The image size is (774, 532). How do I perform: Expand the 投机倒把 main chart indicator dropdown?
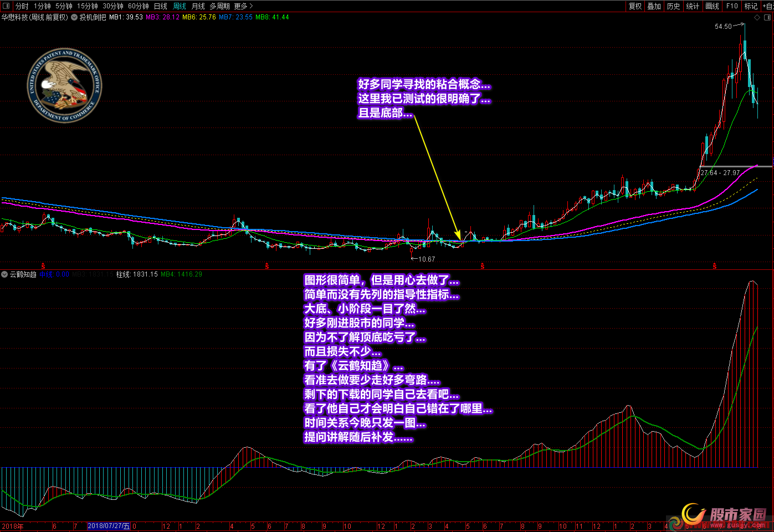click(74, 17)
